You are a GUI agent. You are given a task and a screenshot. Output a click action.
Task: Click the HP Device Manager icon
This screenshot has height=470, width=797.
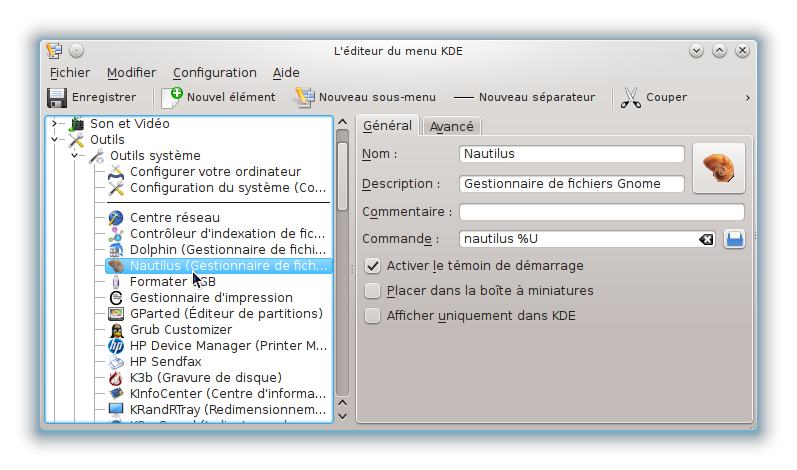click(x=116, y=346)
